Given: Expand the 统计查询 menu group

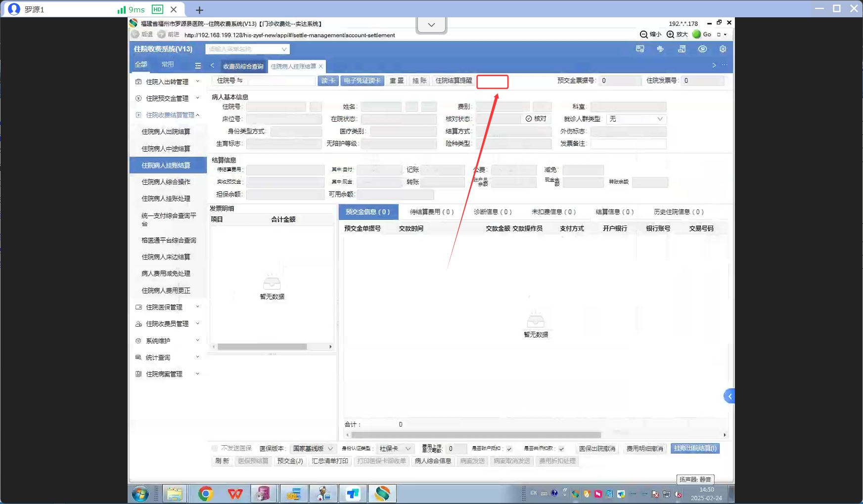Looking at the screenshot, I should coord(168,357).
